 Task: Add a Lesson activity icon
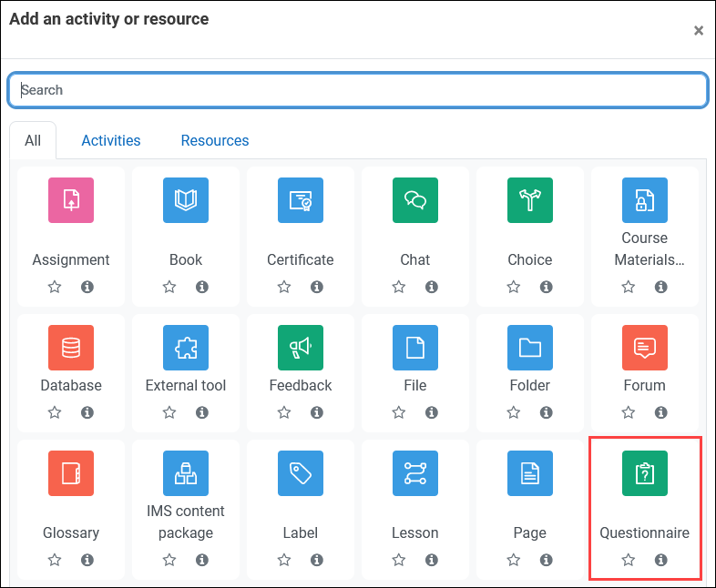click(415, 473)
